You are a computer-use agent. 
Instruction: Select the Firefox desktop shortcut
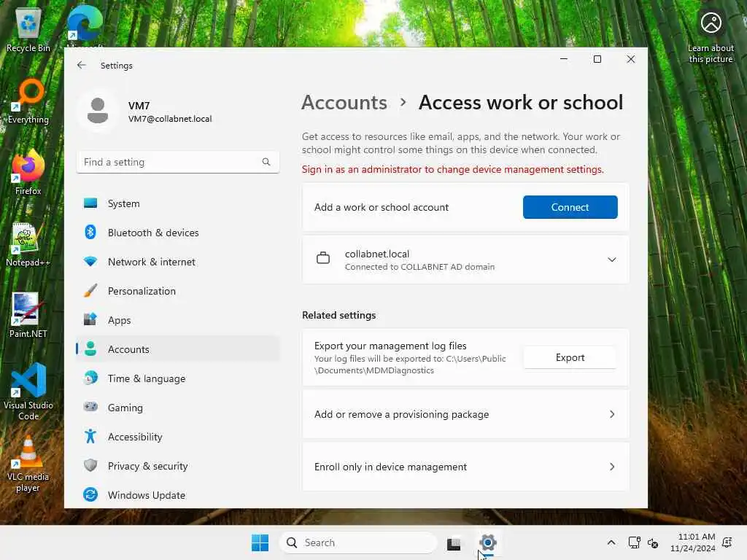click(x=28, y=172)
